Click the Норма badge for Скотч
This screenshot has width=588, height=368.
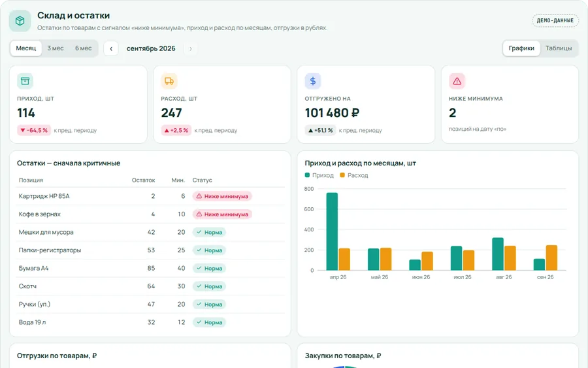tap(209, 286)
